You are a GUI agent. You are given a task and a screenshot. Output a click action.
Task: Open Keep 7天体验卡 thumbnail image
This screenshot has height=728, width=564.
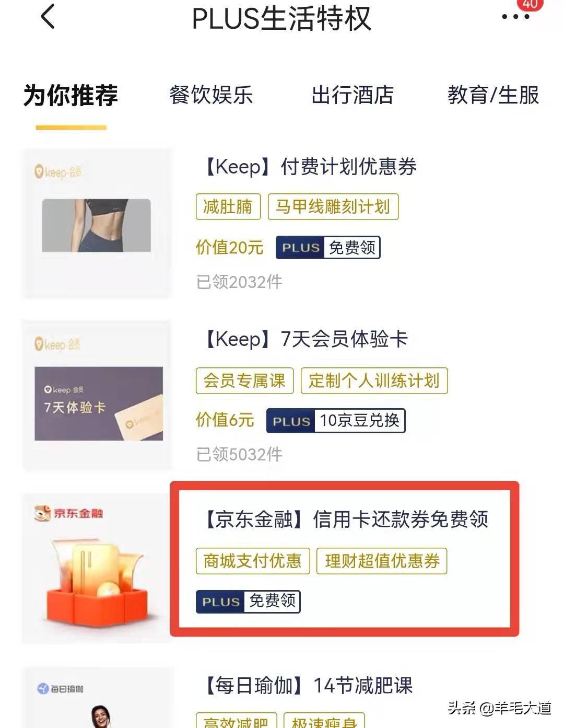[97, 396]
